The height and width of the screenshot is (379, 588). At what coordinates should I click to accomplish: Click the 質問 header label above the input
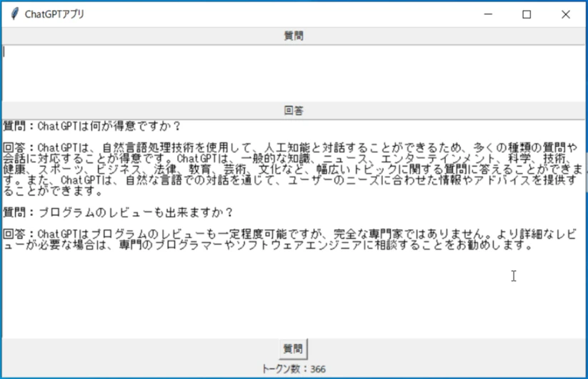coord(294,36)
